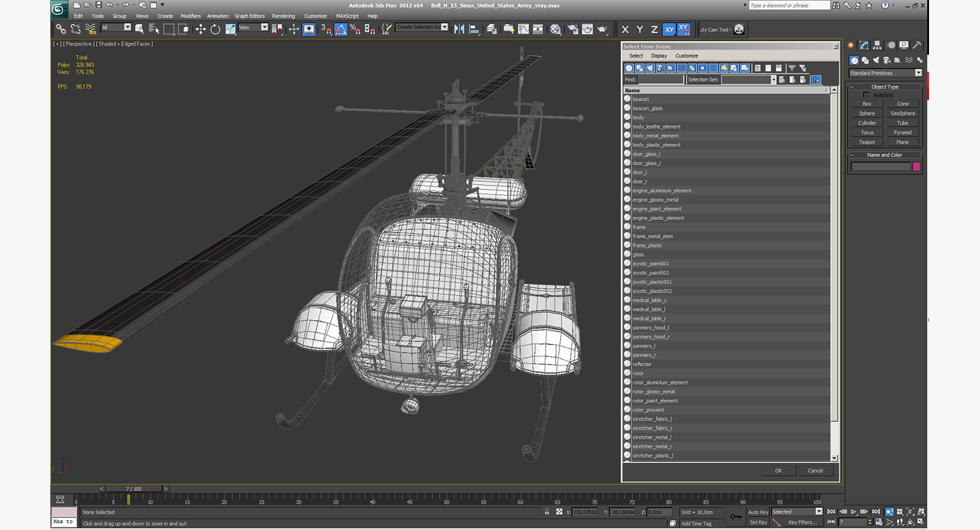
Task: Open Select by Name tool in toolbar
Action: 154,29
